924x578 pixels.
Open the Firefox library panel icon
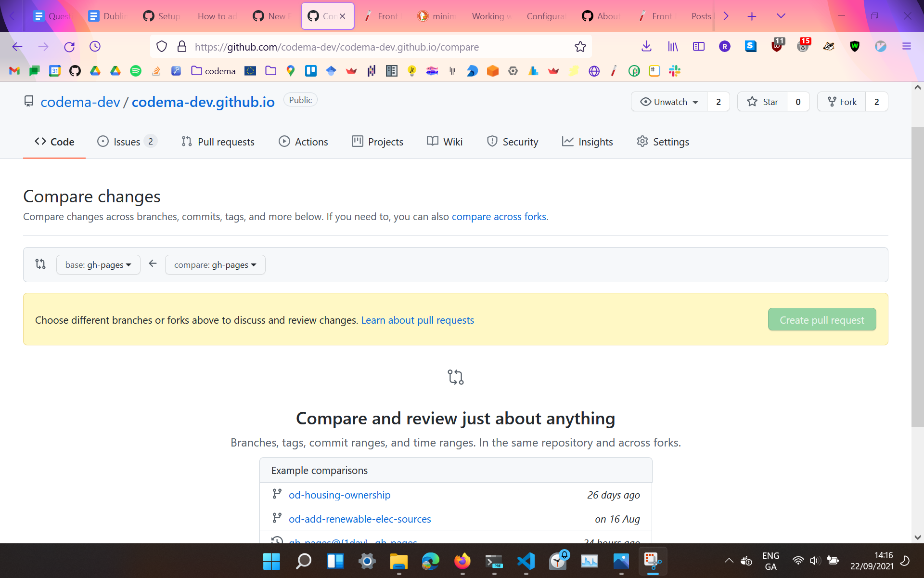click(673, 46)
